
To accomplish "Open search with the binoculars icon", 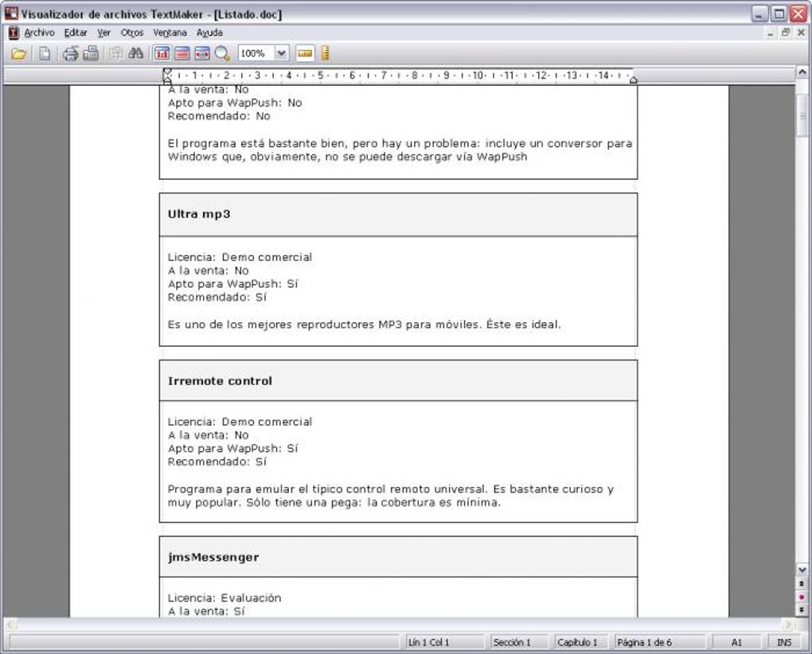I will point(135,53).
